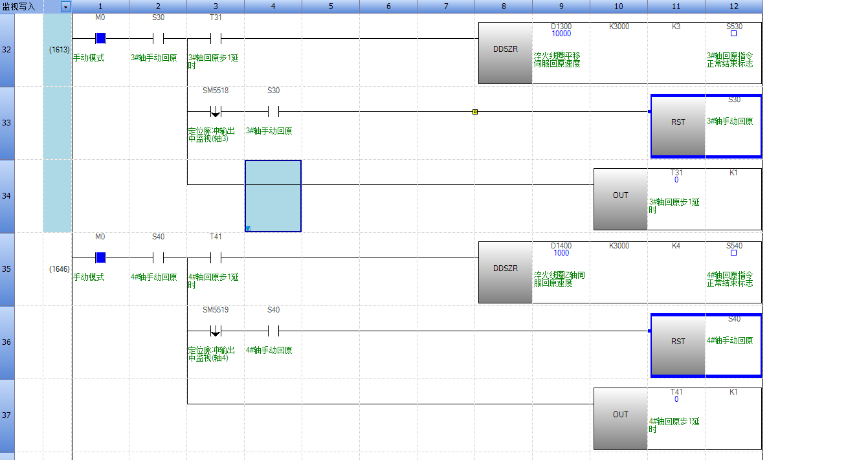Screen dimensions: 868x460
Task: Select the D1400 operand showing 1000
Action: [561, 250]
